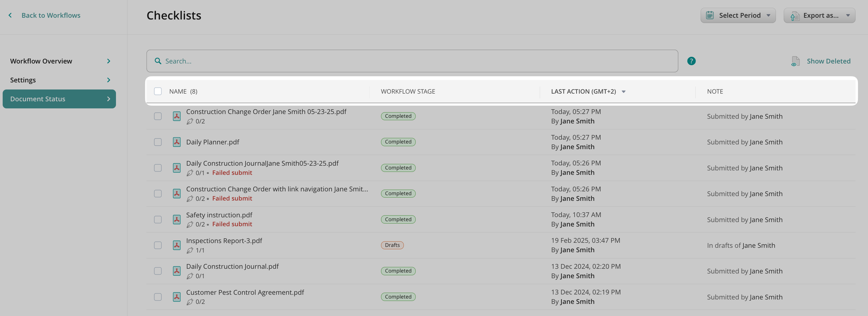868x316 pixels.
Task: Check the box for Daily Planner.pdf
Action: pos(158,142)
